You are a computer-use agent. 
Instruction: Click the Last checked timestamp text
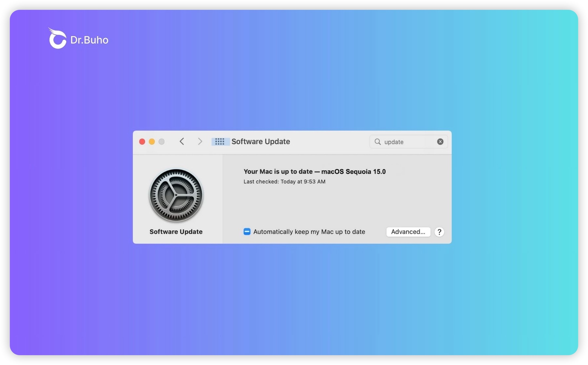click(x=284, y=181)
